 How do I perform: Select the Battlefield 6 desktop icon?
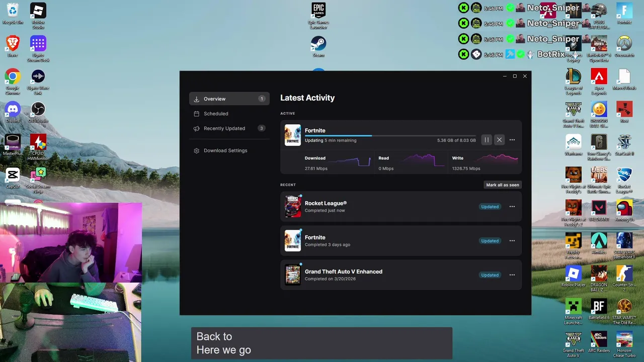(x=599, y=309)
